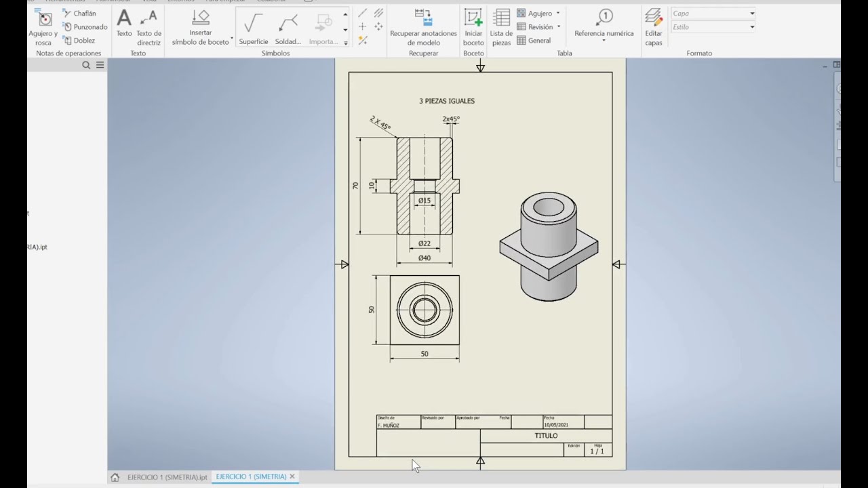Screen dimensions: 868x488
Task: Open the browser panel hamburger menu
Action: (100, 65)
